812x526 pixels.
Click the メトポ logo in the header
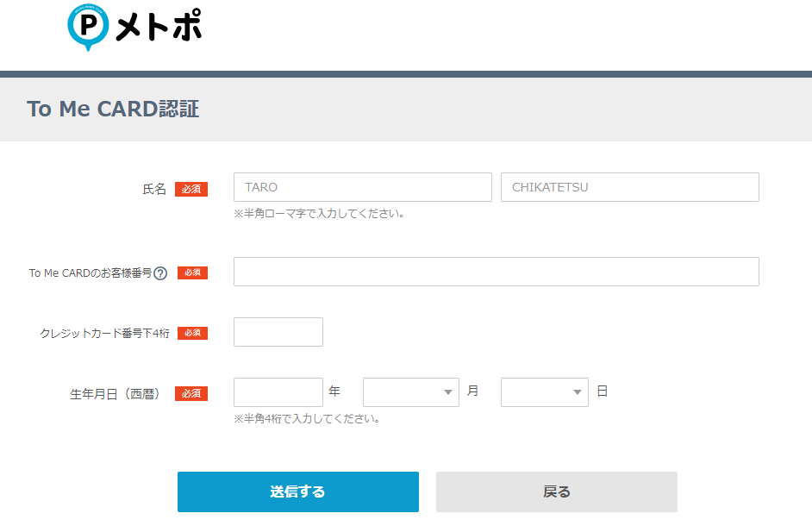tap(134, 27)
